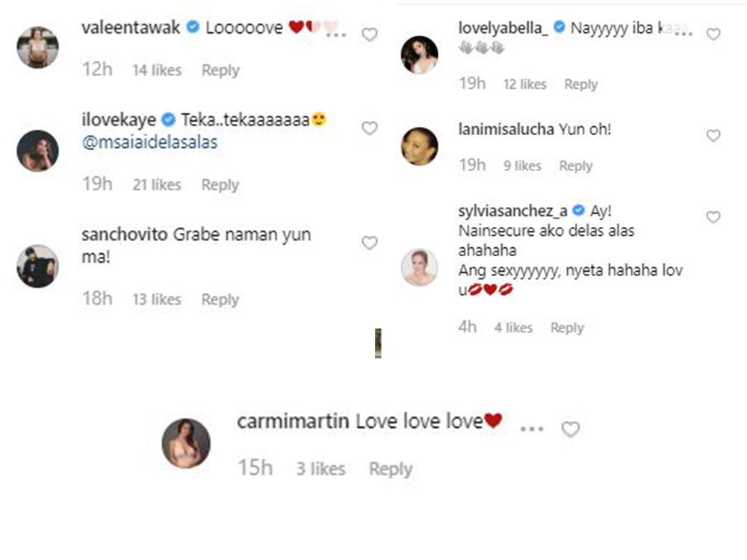Click lanimisalucha's profile picture
This screenshot has width=747, height=560.
click(x=419, y=146)
